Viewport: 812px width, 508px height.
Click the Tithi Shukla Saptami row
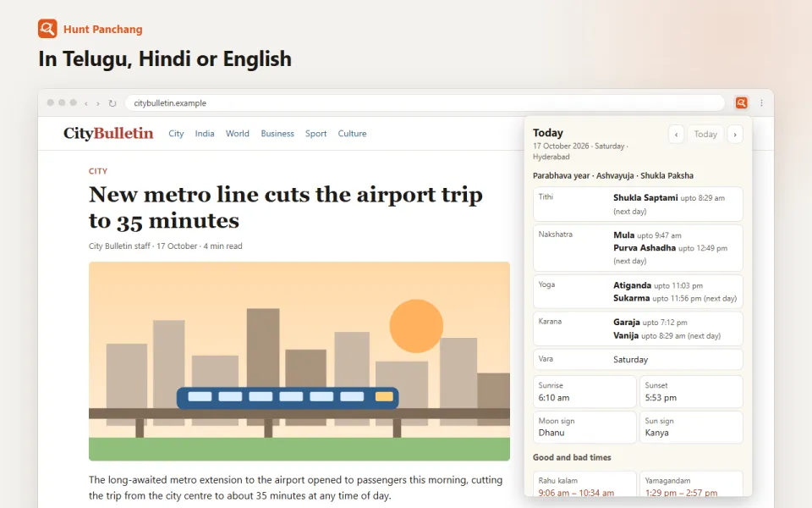click(638, 204)
